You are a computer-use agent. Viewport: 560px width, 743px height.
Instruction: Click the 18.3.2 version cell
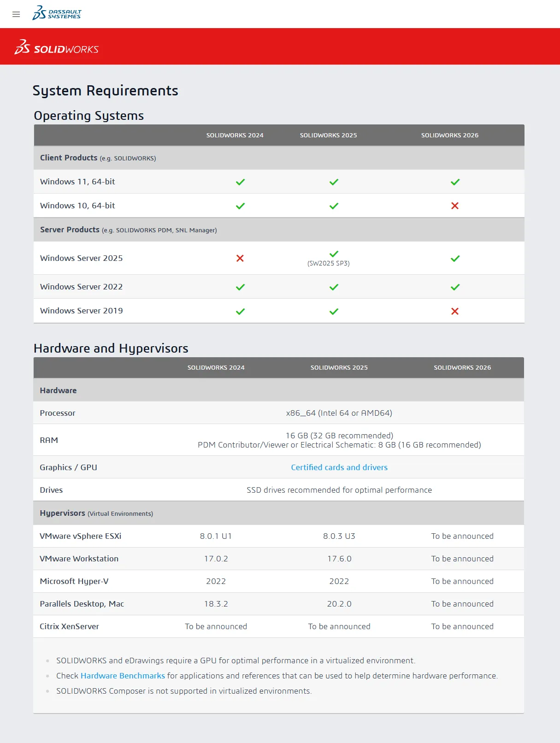click(x=216, y=604)
